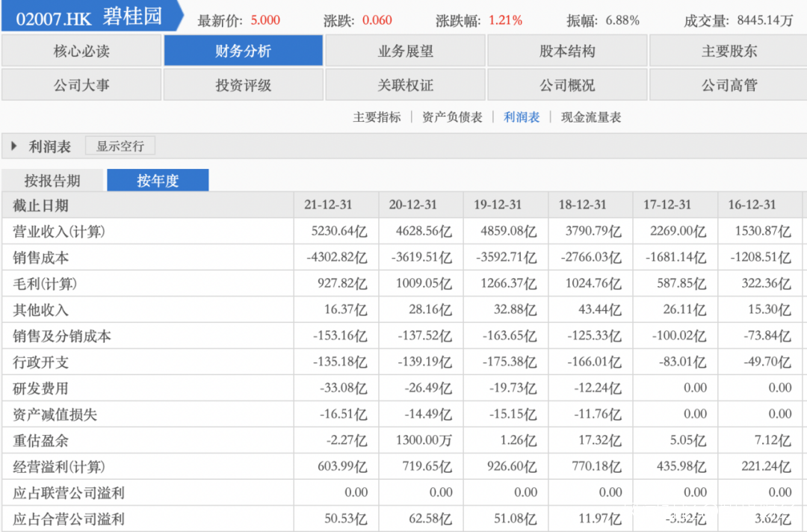Open 公司大事 section

pyautogui.click(x=81, y=85)
